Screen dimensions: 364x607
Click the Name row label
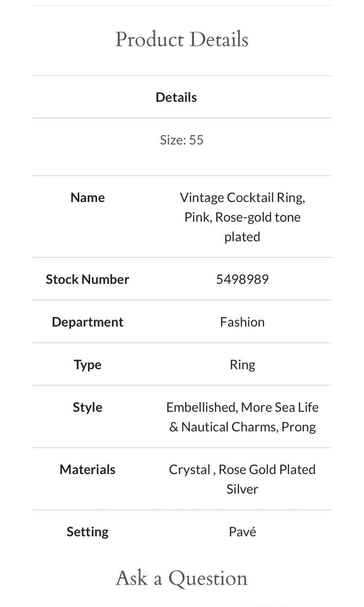click(87, 197)
